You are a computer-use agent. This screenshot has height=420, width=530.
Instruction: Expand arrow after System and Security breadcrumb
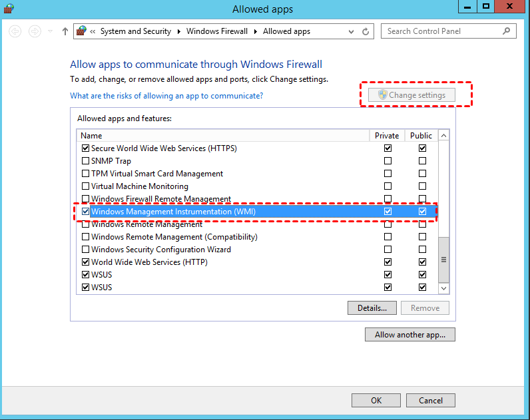pyautogui.click(x=179, y=31)
